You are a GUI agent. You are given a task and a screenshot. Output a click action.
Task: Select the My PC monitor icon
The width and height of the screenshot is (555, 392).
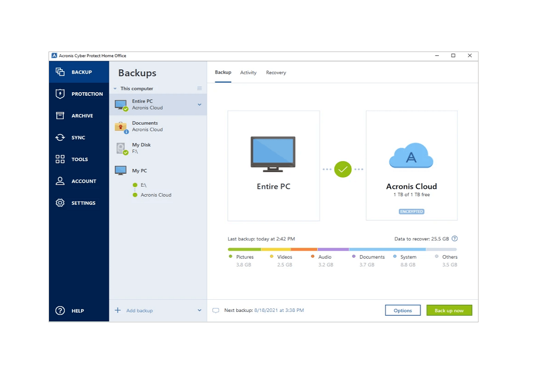(121, 170)
